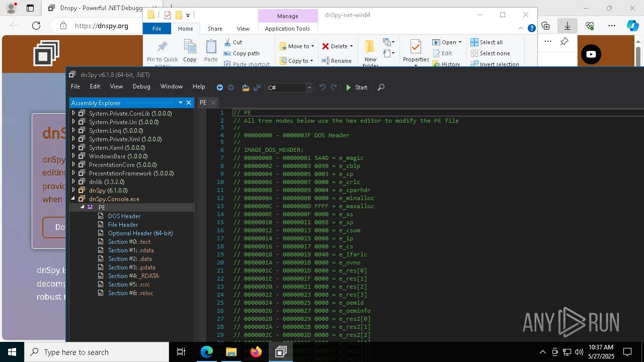This screenshot has height=362, width=644.
Task: Redo using the dnSpy toolbar icon
Action: [334, 87]
